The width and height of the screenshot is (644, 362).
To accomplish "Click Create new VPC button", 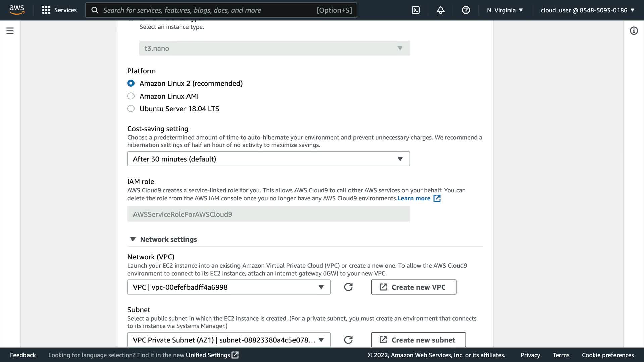I will coord(413,287).
